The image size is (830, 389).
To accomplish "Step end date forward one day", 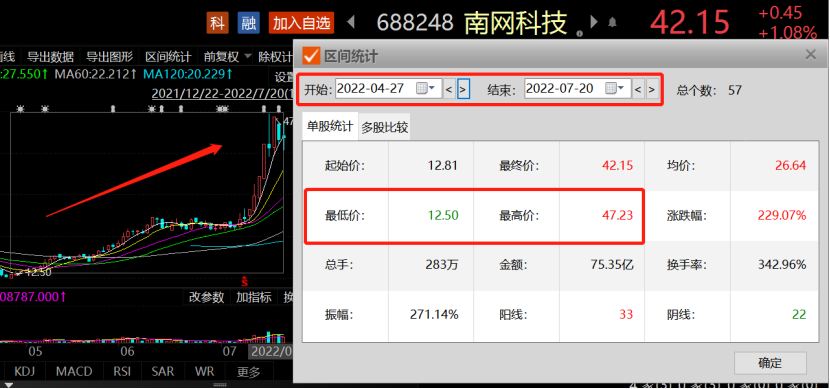I will [652, 90].
